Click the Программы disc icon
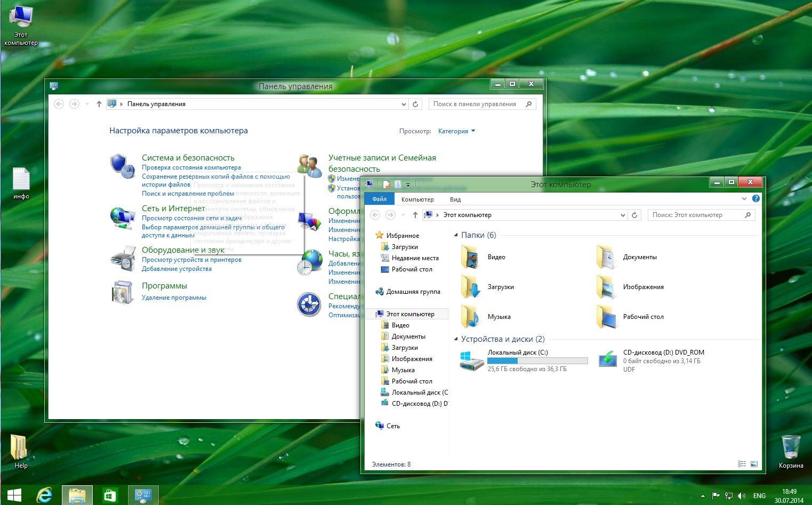This screenshot has height=505, width=812. coord(123,293)
